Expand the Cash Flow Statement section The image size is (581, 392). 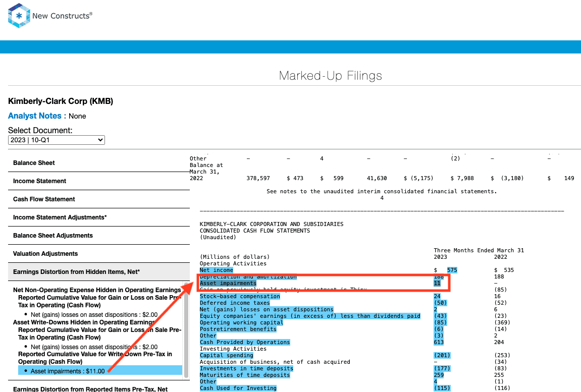tap(99, 199)
